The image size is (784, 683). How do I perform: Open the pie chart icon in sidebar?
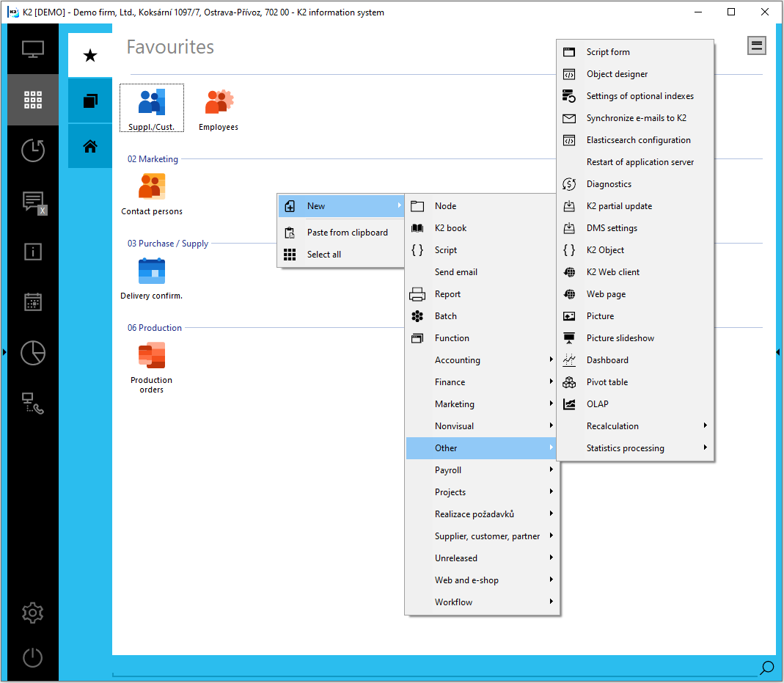[33, 353]
